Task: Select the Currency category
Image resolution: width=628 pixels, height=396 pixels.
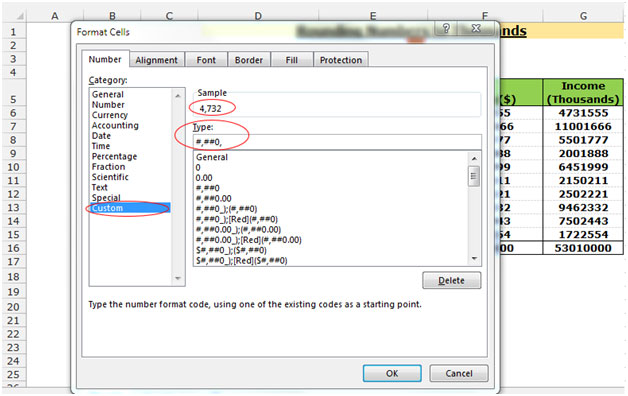Action: [x=109, y=115]
